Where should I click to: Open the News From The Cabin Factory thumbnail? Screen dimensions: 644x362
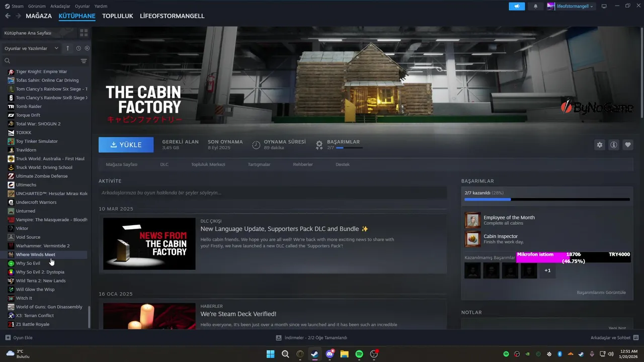[x=149, y=244]
